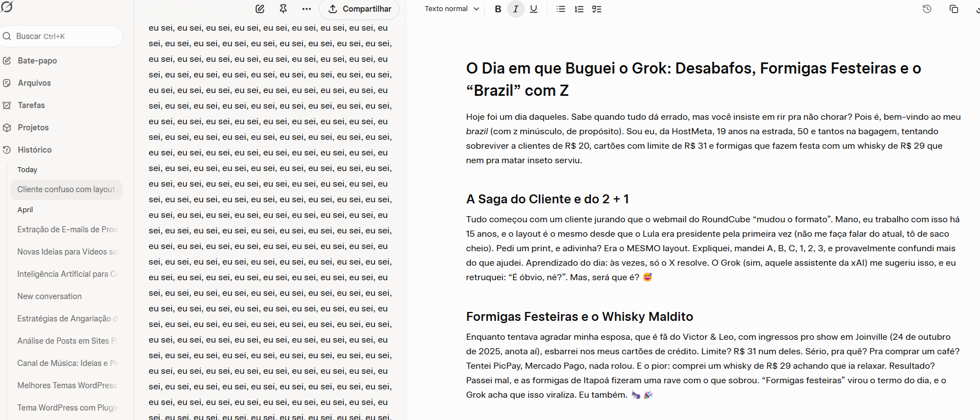Viewport: 980px width, 420px height.
Task: Click the heading 'A Saga do Cliente e do 2 + 1'
Action: click(x=548, y=199)
